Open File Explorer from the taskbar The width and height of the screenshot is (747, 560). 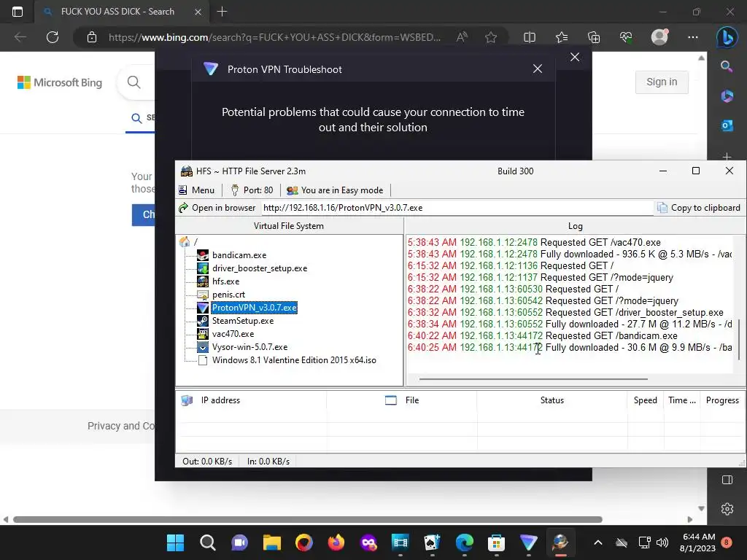click(x=272, y=542)
